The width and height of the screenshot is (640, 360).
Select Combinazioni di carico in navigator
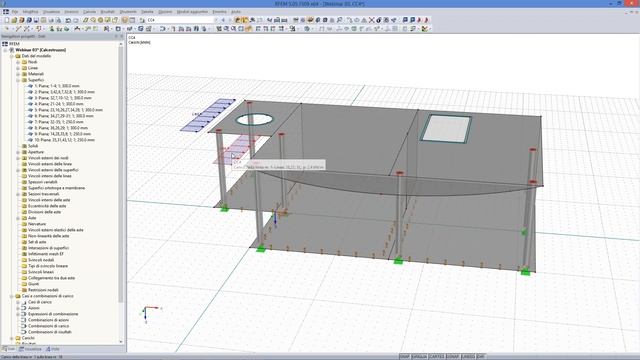tap(49, 326)
